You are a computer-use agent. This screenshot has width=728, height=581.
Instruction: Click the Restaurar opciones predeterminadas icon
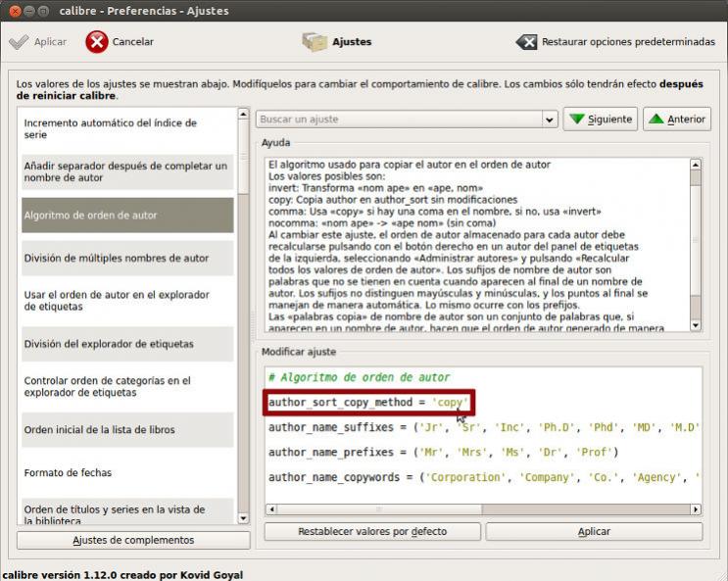(x=527, y=42)
